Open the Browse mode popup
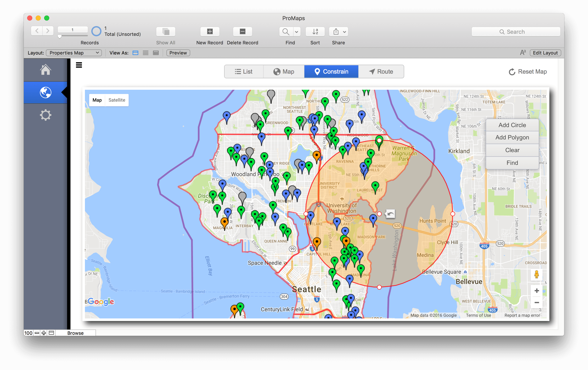The height and width of the screenshot is (370, 588). 75,333
